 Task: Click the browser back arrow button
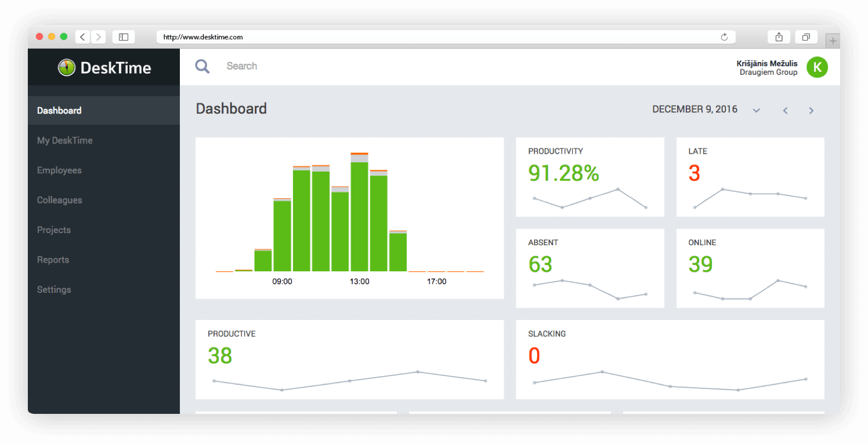82,37
